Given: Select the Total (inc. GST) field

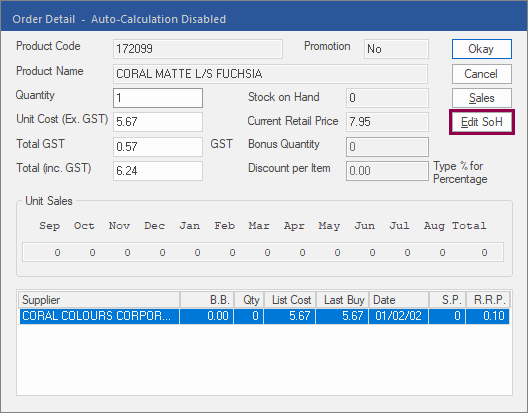Looking at the screenshot, I should pyautogui.click(x=158, y=171).
